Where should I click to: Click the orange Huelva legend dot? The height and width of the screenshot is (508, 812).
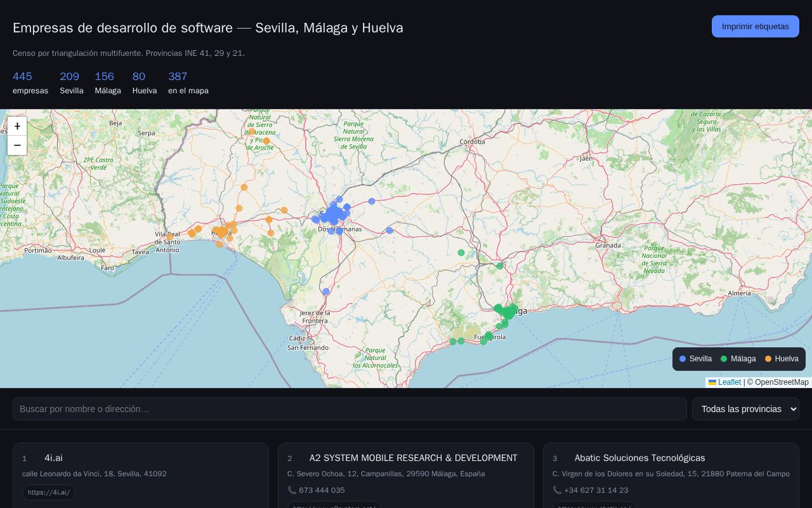click(768, 359)
